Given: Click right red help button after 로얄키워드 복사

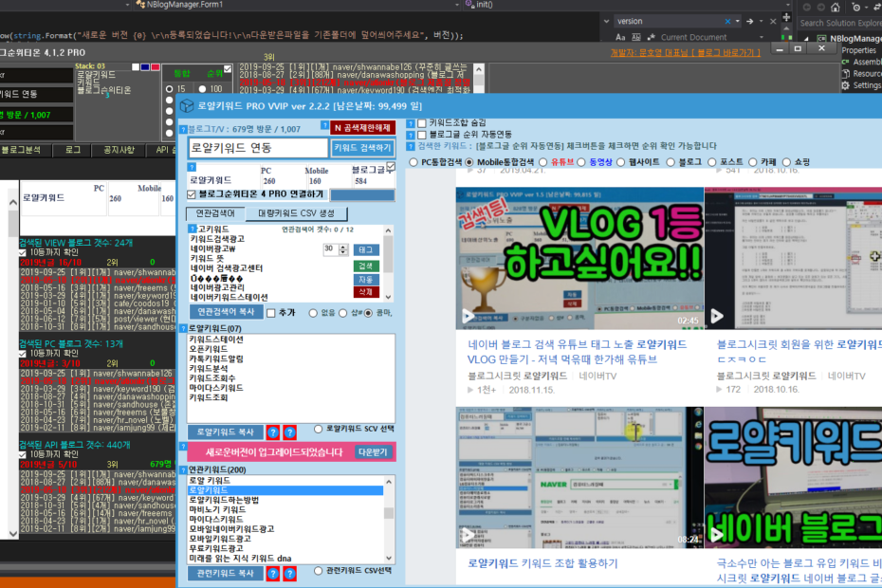Looking at the screenshot, I should point(289,432).
